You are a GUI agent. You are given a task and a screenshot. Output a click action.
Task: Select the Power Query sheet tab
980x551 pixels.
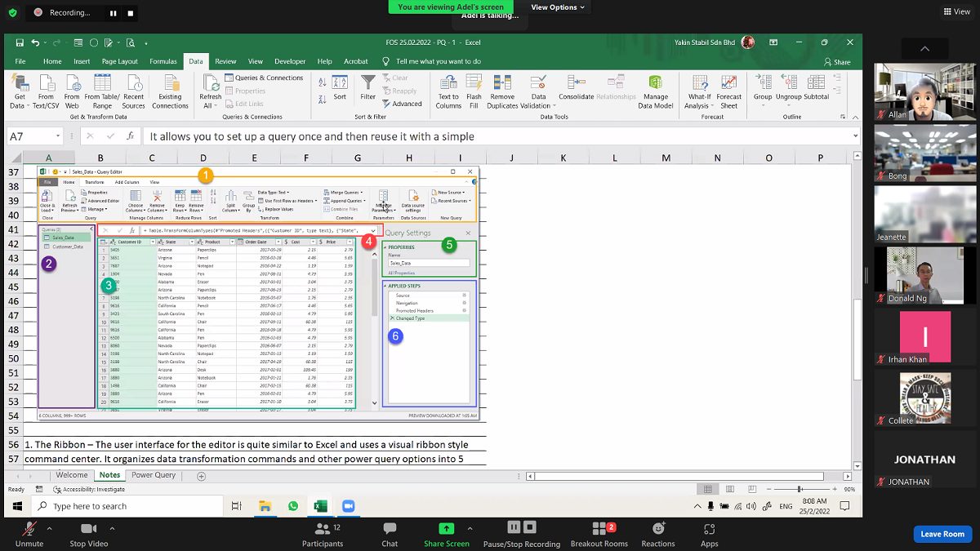[x=154, y=475]
